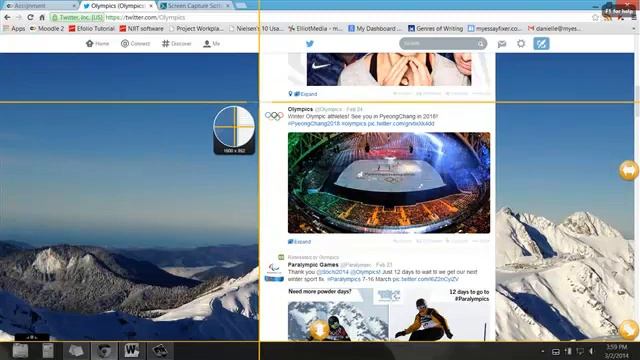
Task: Click the Snagit diagonal scroll capture arrow
Action: [x=629, y=330]
